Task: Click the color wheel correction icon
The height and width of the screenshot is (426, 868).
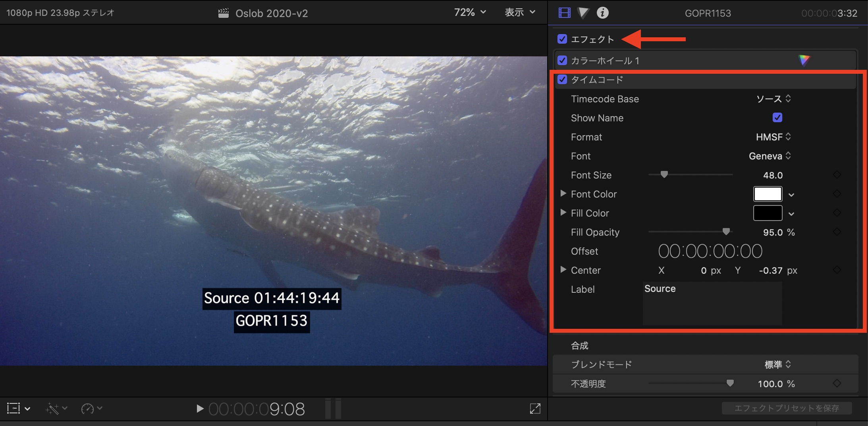Action: (804, 60)
